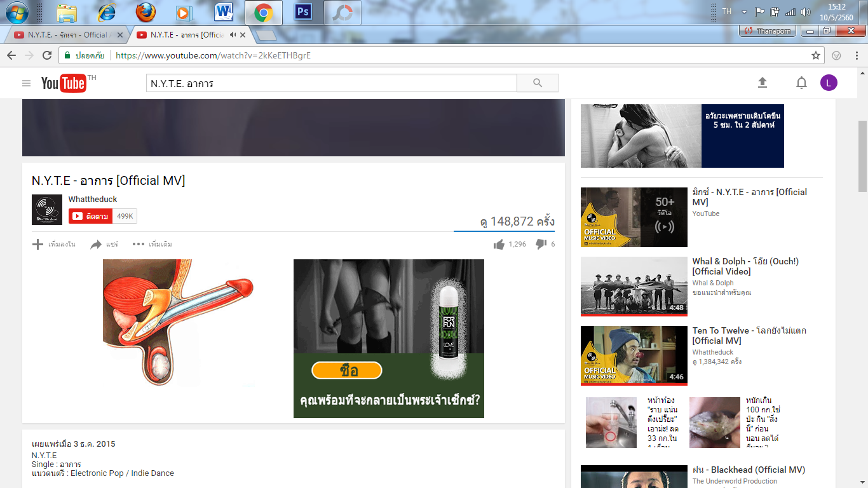The width and height of the screenshot is (868, 488).
Task: Open Windows Start menu
Action: (x=16, y=12)
